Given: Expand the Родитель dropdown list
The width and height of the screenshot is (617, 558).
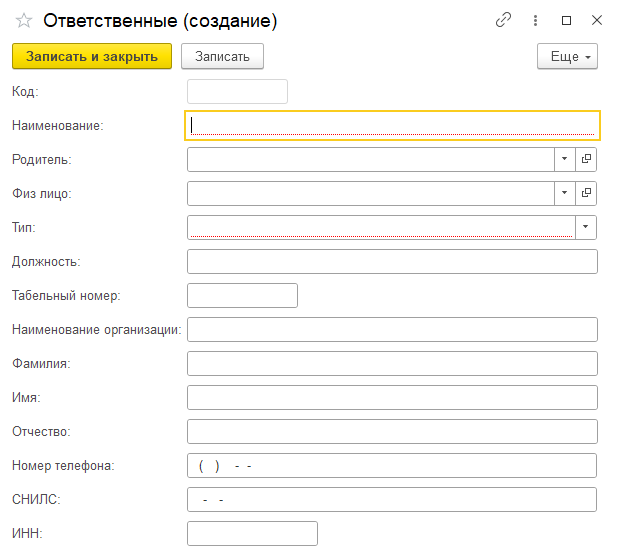Looking at the screenshot, I should 565,159.
